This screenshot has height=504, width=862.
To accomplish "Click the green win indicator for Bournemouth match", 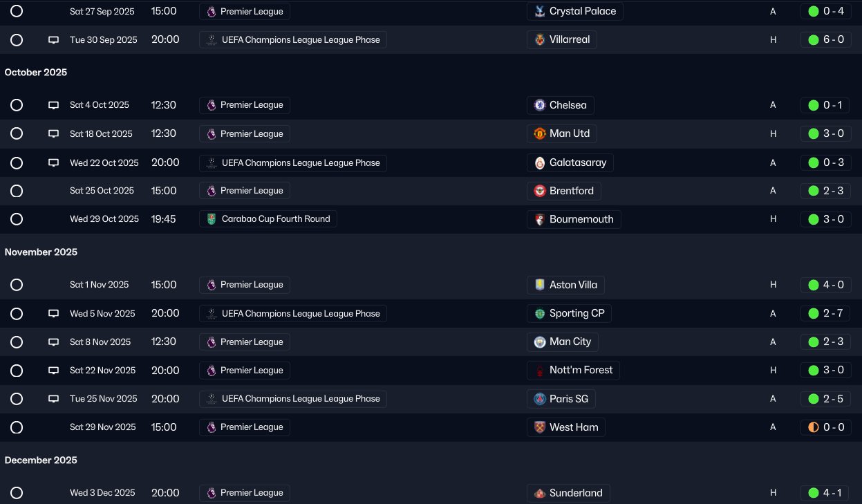I will tap(814, 219).
